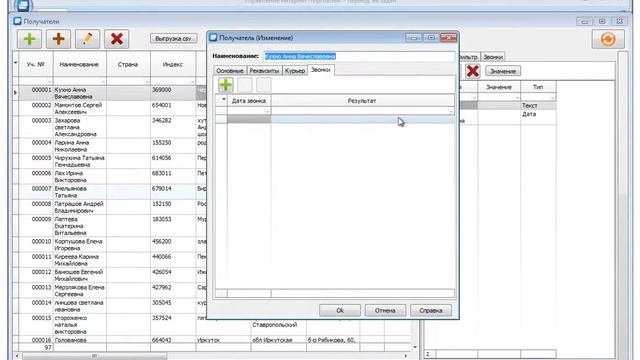
Task: Click the Дата звонка column header
Action: [x=249, y=100]
